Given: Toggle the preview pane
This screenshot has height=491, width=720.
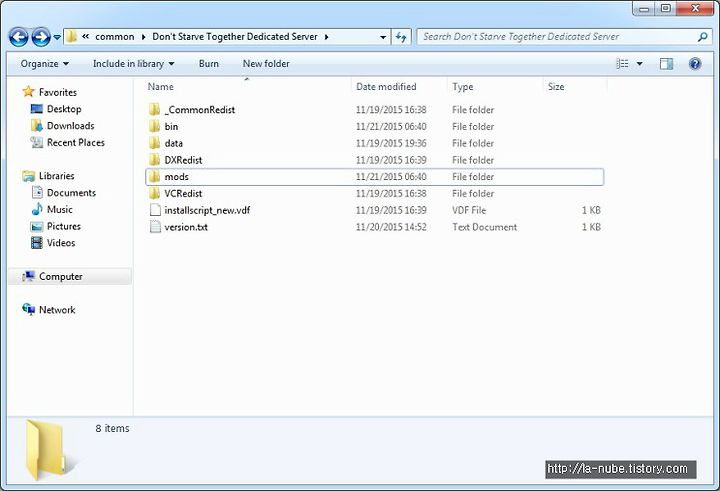Looking at the screenshot, I should pos(666,63).
